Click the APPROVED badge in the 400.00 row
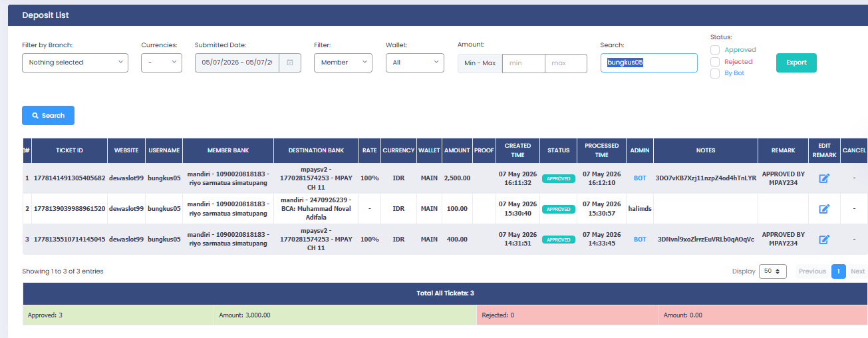Viewport: 868px width, 338px height. click(x=558, y=240)
